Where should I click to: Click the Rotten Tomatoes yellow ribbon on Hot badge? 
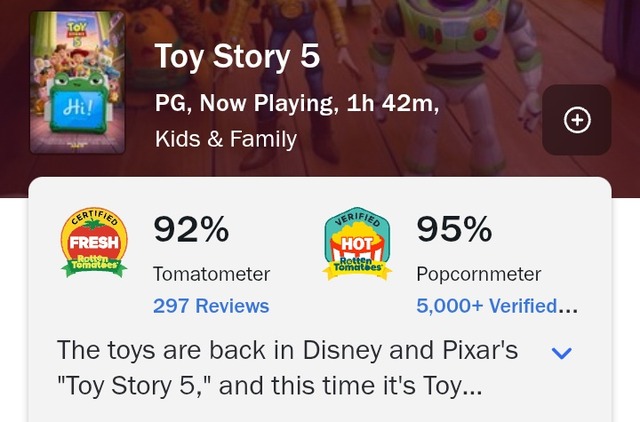(x=357, y=267)
